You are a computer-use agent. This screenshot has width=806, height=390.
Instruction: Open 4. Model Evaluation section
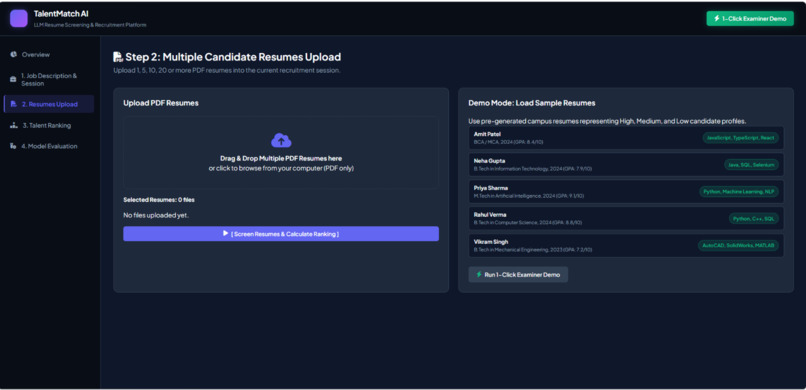49,146
